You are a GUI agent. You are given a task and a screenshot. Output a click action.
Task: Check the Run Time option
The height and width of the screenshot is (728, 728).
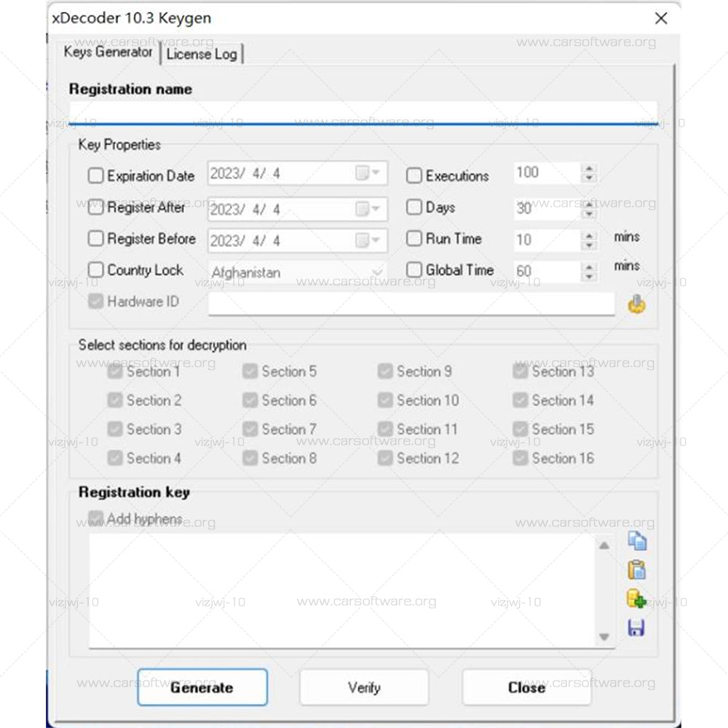(414, 238)
